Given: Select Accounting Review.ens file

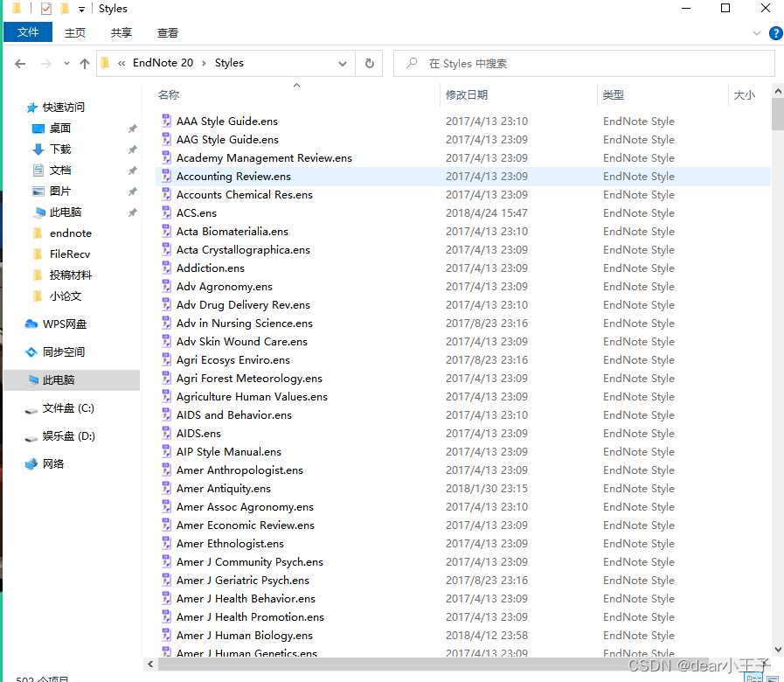Looking at the screenshot, I should click(x=463, y=176).
